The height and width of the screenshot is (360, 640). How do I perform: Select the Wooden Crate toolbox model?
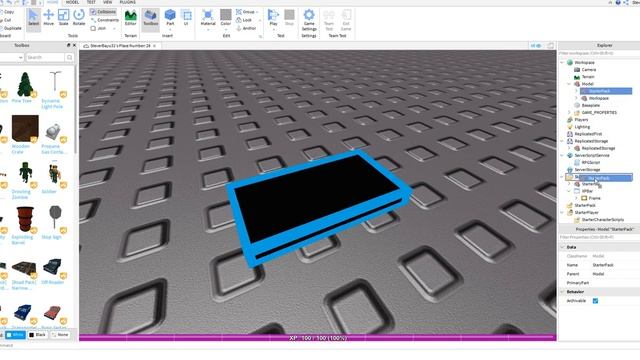click(24, 134)
